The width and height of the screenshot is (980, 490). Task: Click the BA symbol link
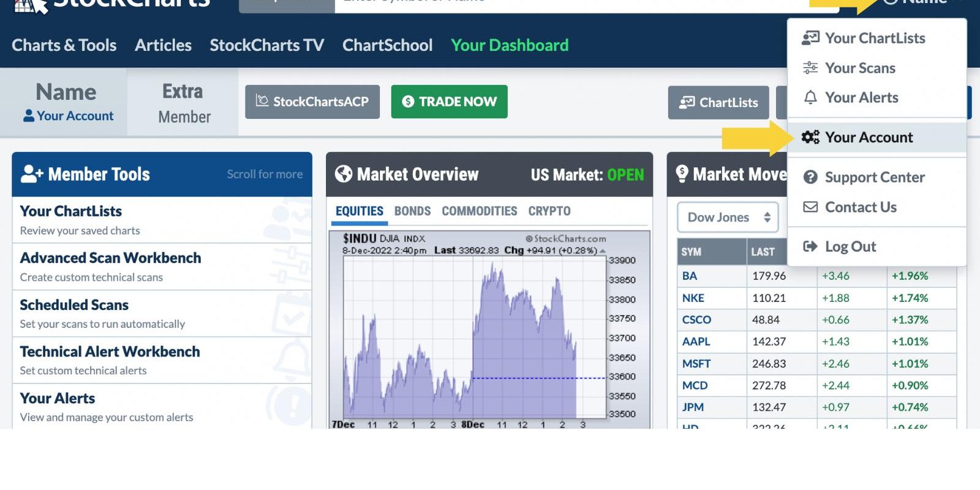tap(690, 276)
